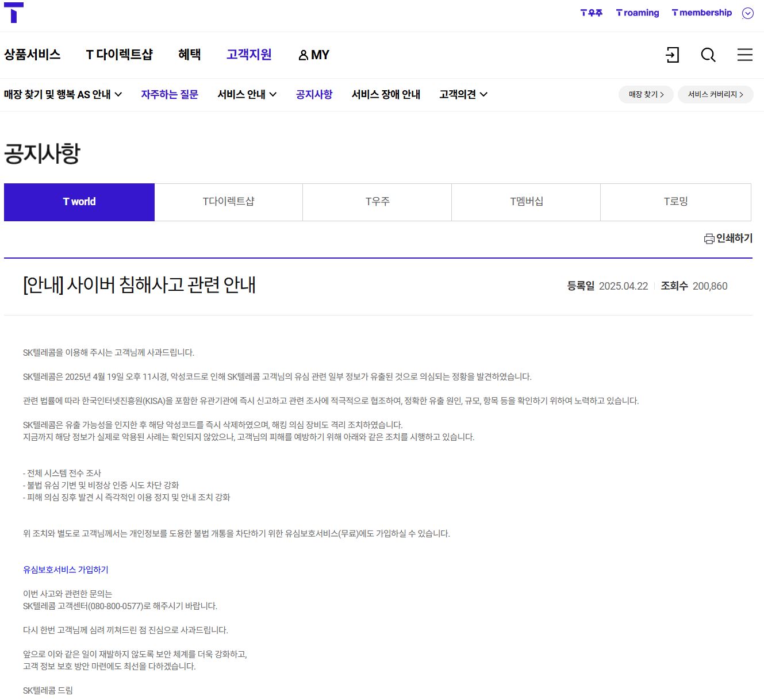Expand the circled chevron beside T membership
The image size is (764, 700).
coord(748,13)
